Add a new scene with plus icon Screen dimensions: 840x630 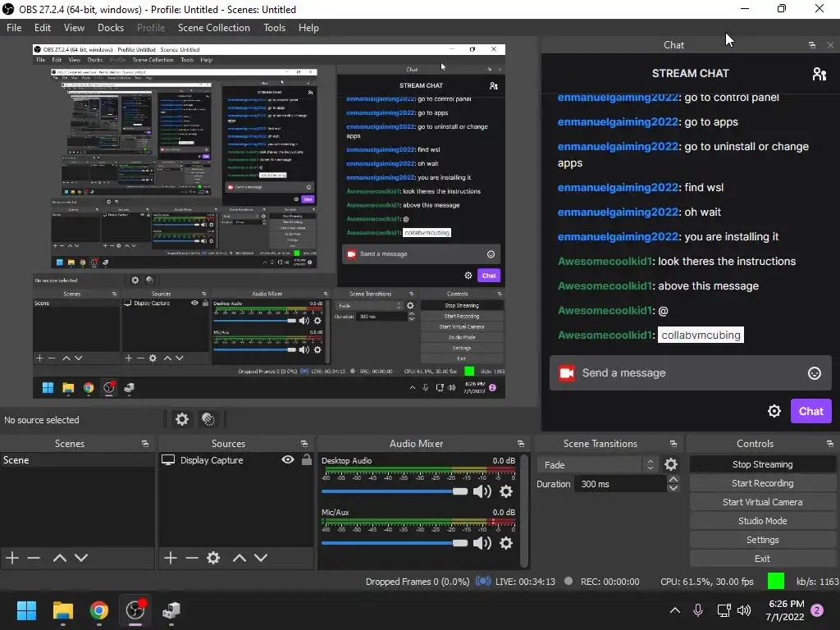(x=12, y=558)
